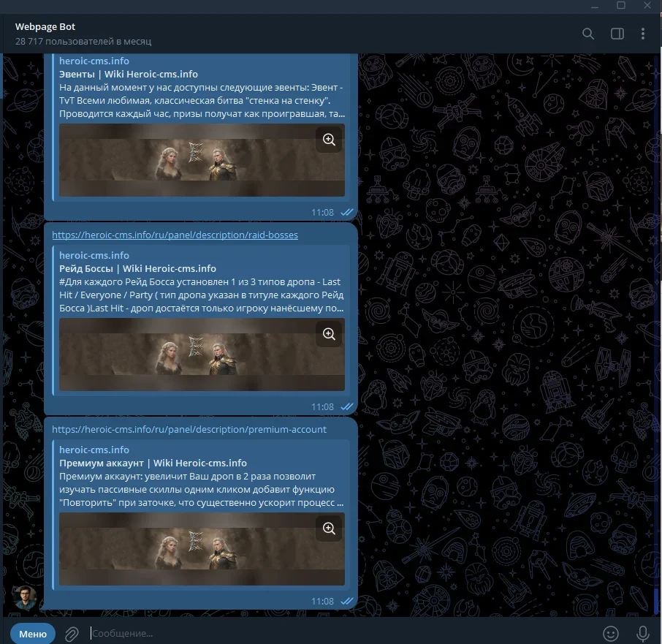This screenshot has height=644, width=662.
Task: Start voice recording with microphone icon
Action: click(x=643, y=633)
